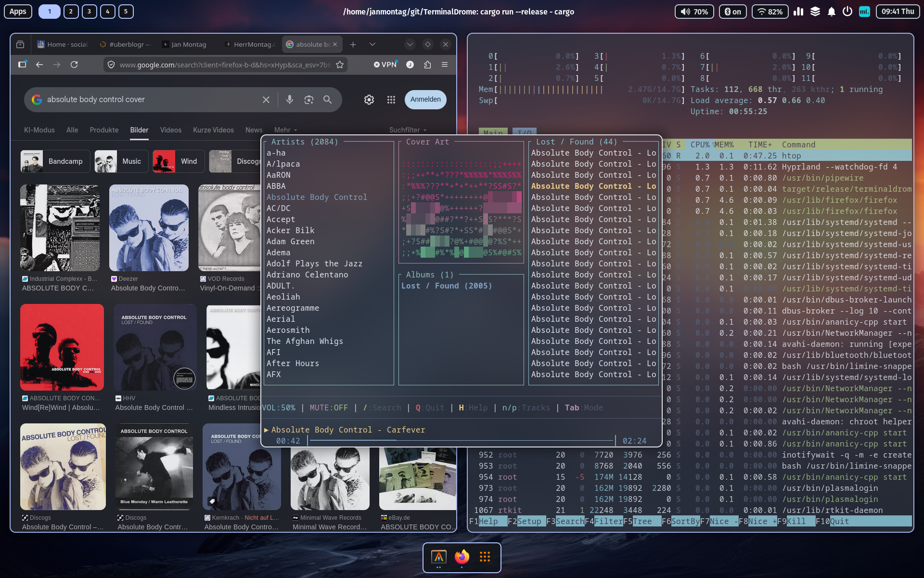Switch to the HerrMontag tab
The height and width of the screenshot is (578, 924).
[249, 44]
